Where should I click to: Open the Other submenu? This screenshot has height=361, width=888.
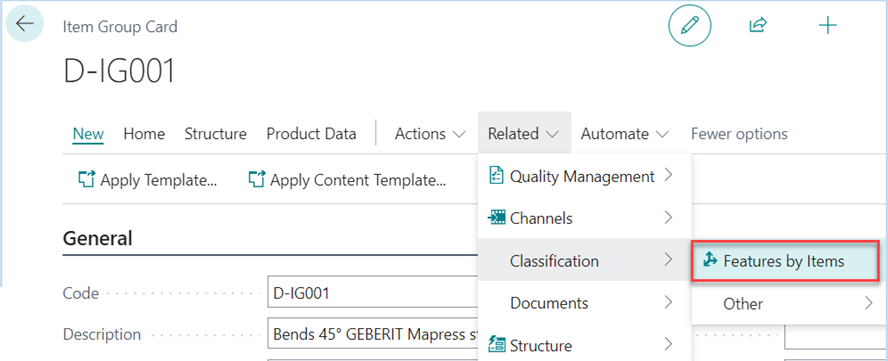click(789, 303)
